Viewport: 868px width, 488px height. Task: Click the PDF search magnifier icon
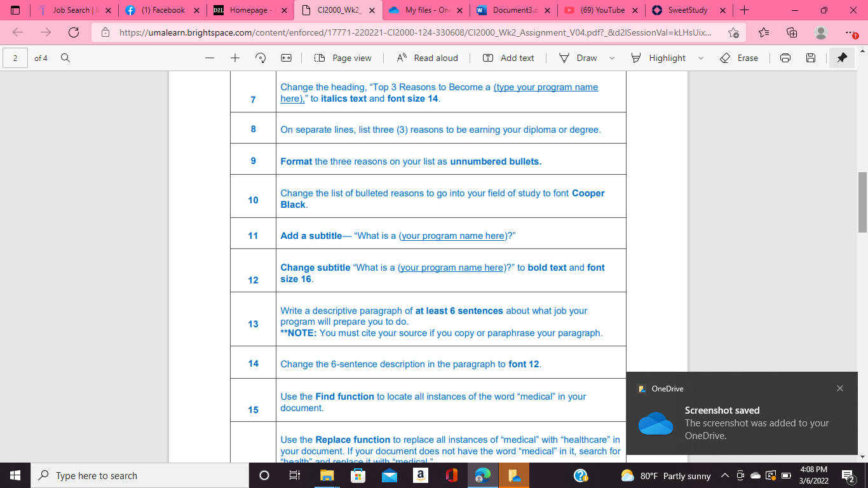(x=65, y=58)
